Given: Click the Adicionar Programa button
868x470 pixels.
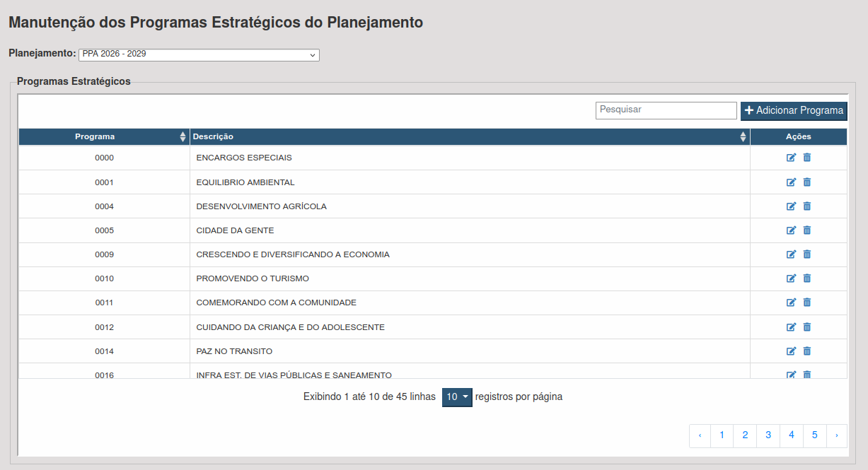Looking at the screenshot, I should (x=794, y=111).
